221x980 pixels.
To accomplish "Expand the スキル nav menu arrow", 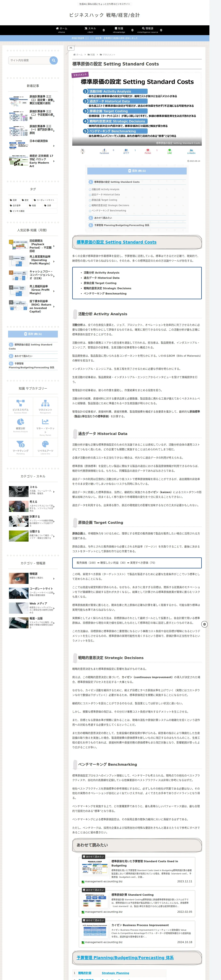I will coord(104,30).
